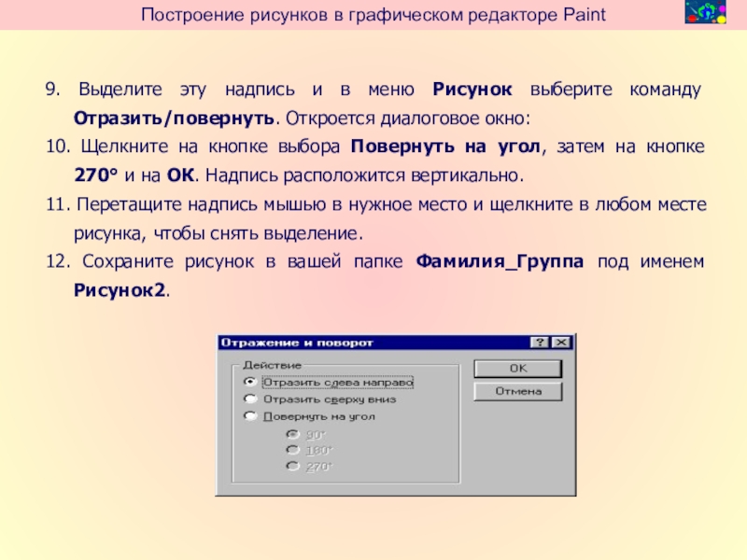Viewport: 747px width, 560px height.
Task: Confirm with the OK button
Action: pos(518,369)
